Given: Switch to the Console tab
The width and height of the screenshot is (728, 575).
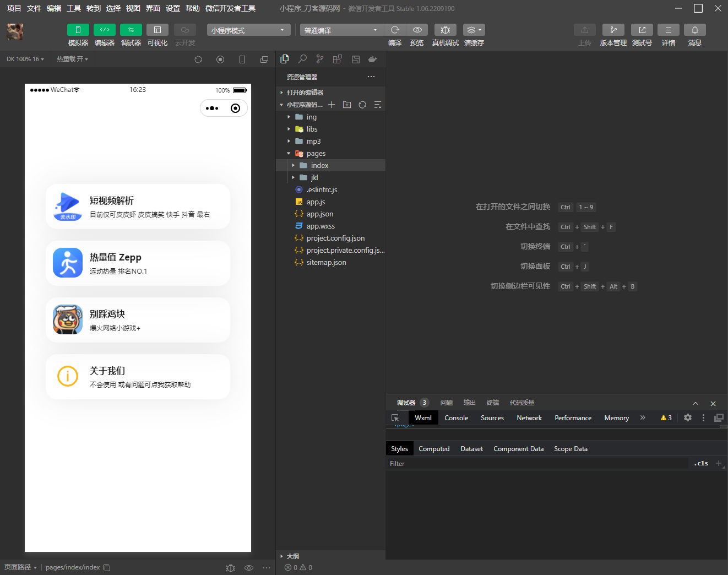Looking at the screenshot, I should pos(456,418).
